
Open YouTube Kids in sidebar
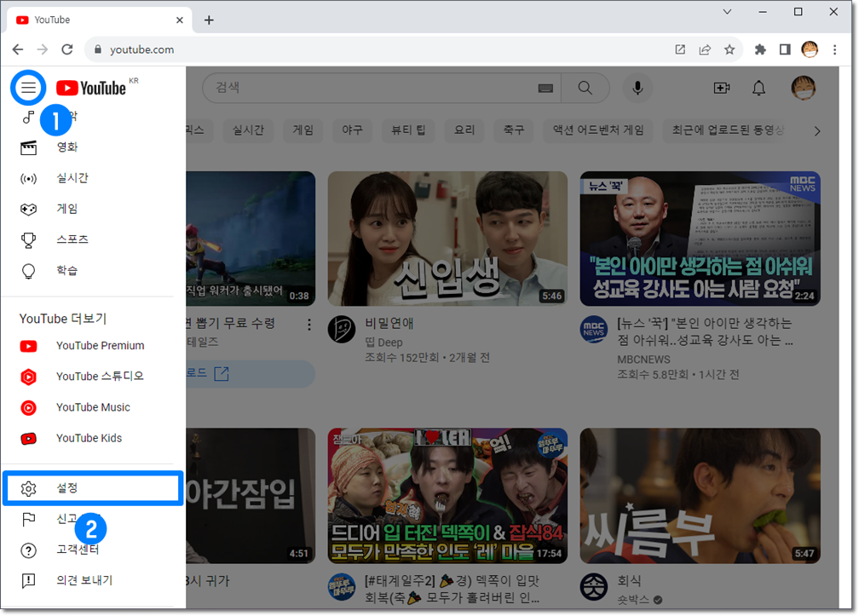pyautogui.click(x=88, y=438)
